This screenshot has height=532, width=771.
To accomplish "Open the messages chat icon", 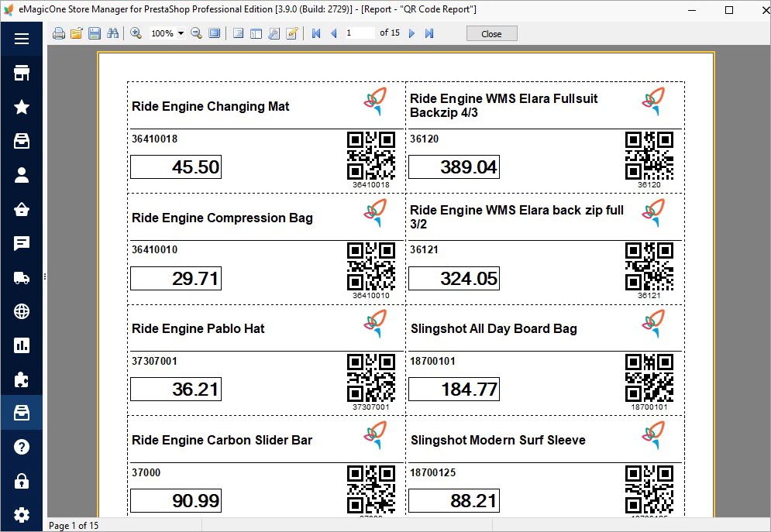I will [x=22, y=244].
